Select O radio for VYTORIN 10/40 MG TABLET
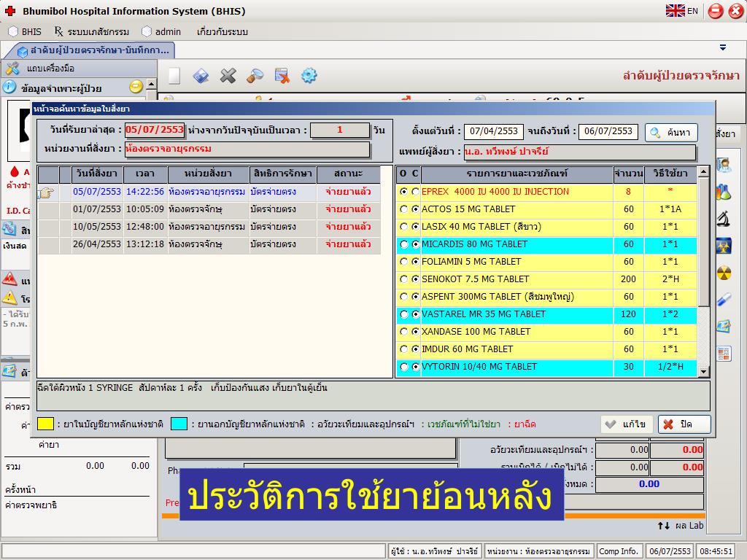 [x=404, y=367]
